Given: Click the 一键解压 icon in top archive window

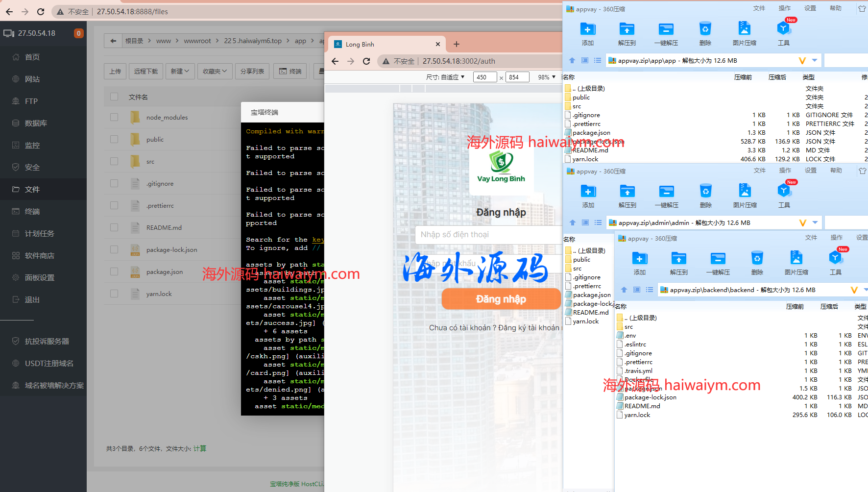Looking at the screenshot, I should 666,29.
